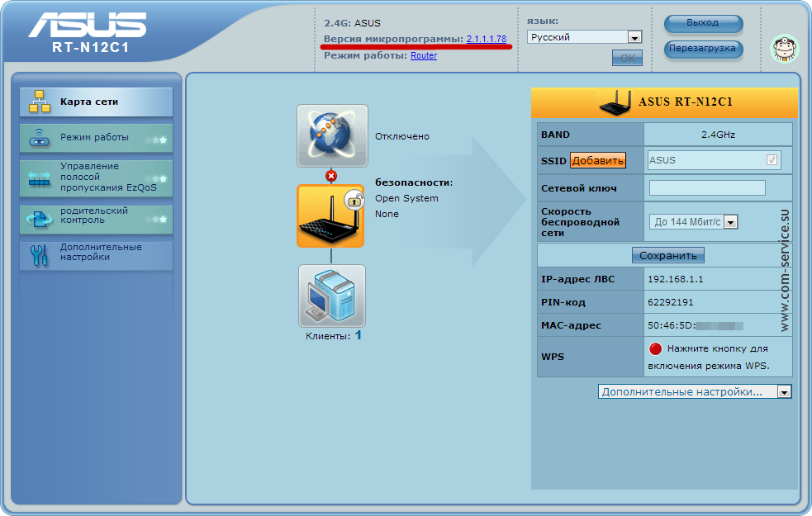Open the language dropdown showing Русский
This screenshot has width=812, height=516.
coord(585,37)
